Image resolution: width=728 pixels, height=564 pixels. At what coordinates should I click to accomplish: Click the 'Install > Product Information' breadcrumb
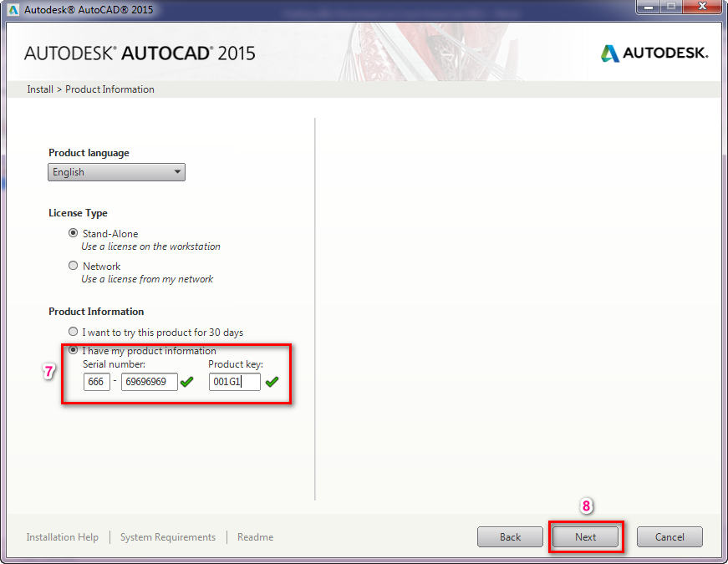pos(90,89)
